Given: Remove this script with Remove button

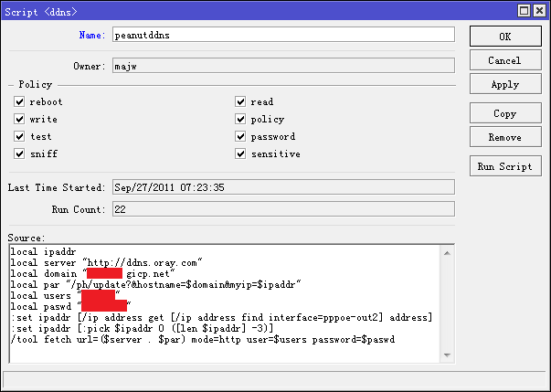Looking at the screenshot, I should click(504, 137).
